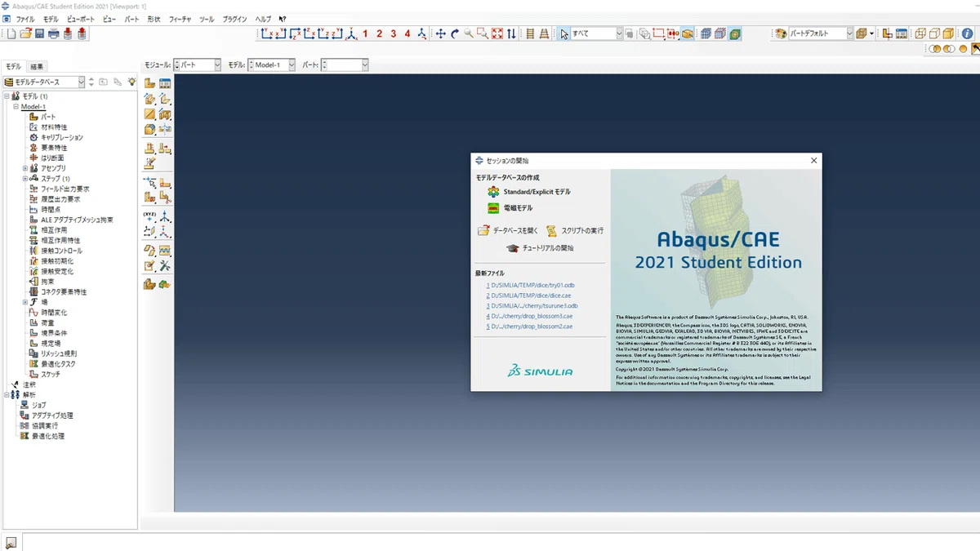This screenshot has width=980, height=551.
Task: Click the context help arrow icon
Action: 283,19
